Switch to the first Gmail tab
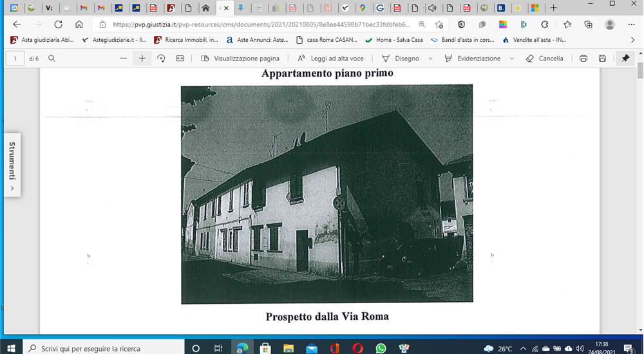This screenshot has height=354, width=644. pyautogui.click(x=84, y=7)
